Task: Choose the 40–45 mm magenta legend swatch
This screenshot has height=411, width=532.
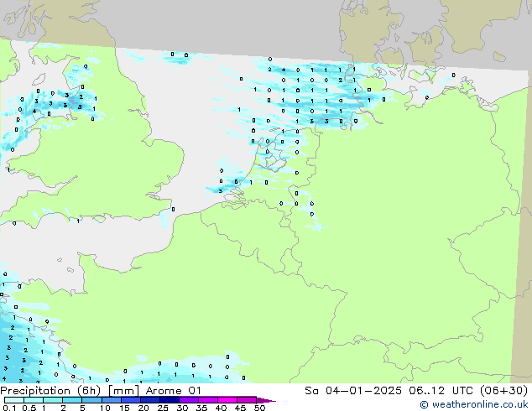Action: tap(227, 400)
